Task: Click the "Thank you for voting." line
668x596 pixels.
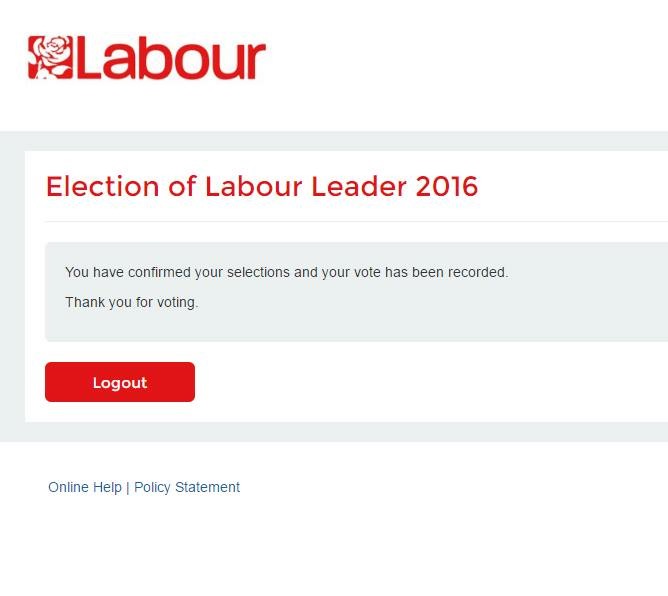Action: 131,302
